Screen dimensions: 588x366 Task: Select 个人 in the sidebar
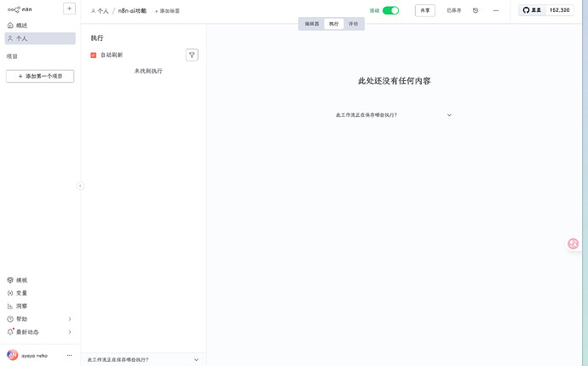pos(40,38)
